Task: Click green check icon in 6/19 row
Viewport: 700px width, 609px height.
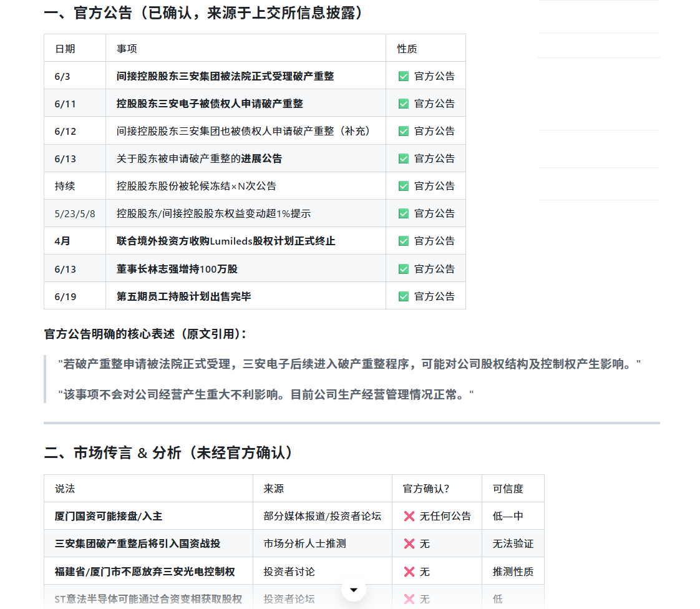Action: 404,296
